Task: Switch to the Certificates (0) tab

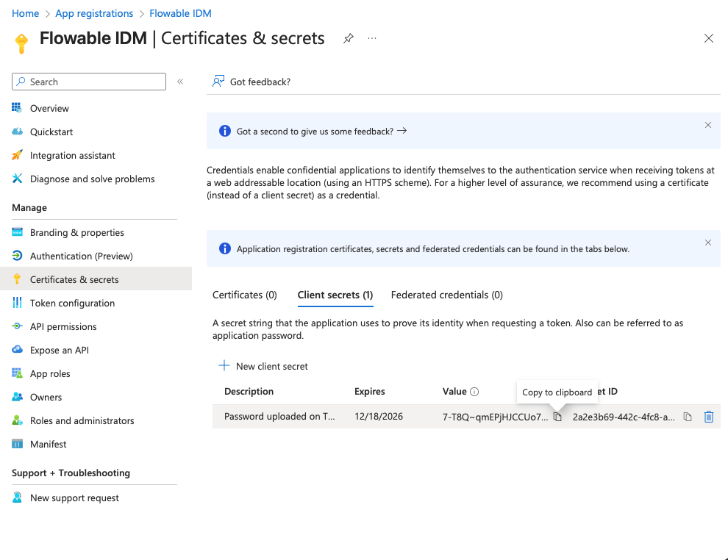Action: point(245,295)
